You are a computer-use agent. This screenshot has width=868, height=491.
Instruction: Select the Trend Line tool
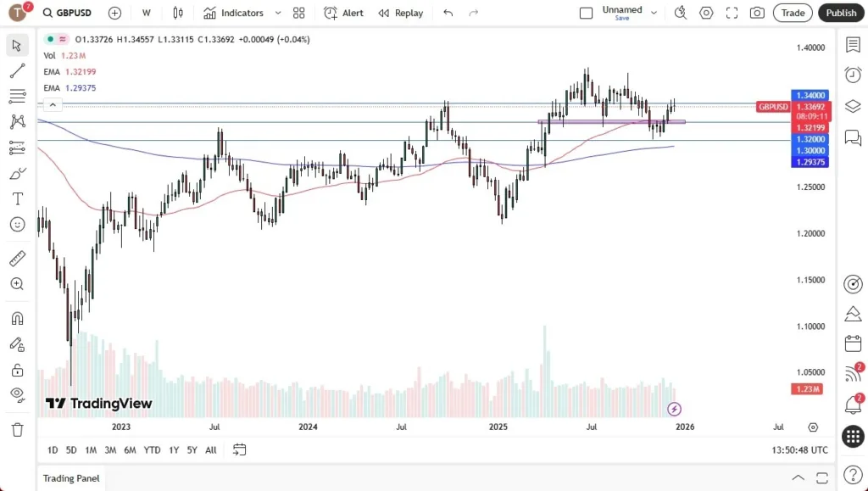(x=17, y=70)
